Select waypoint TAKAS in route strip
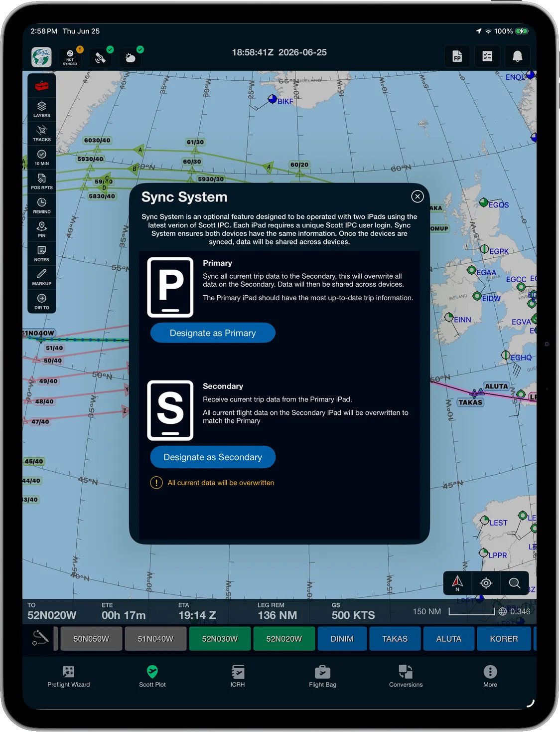This screenshot has width=560, height=732. 395,639
